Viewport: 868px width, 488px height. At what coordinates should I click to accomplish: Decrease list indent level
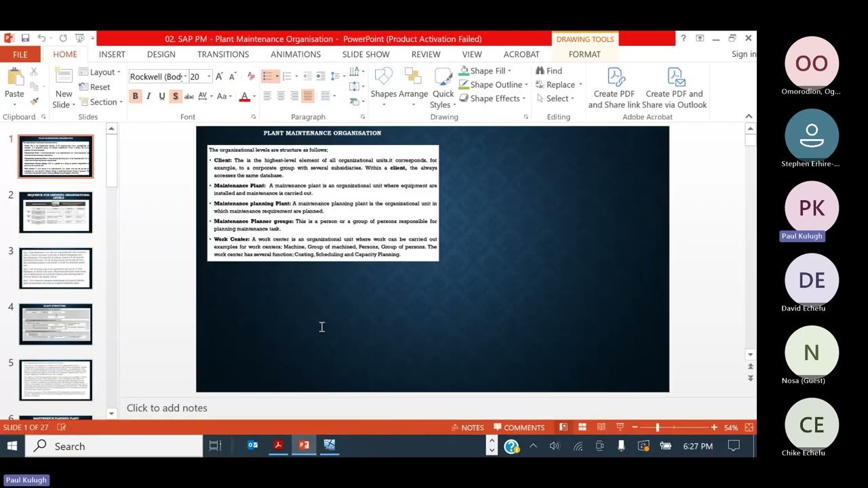[308, 76]
